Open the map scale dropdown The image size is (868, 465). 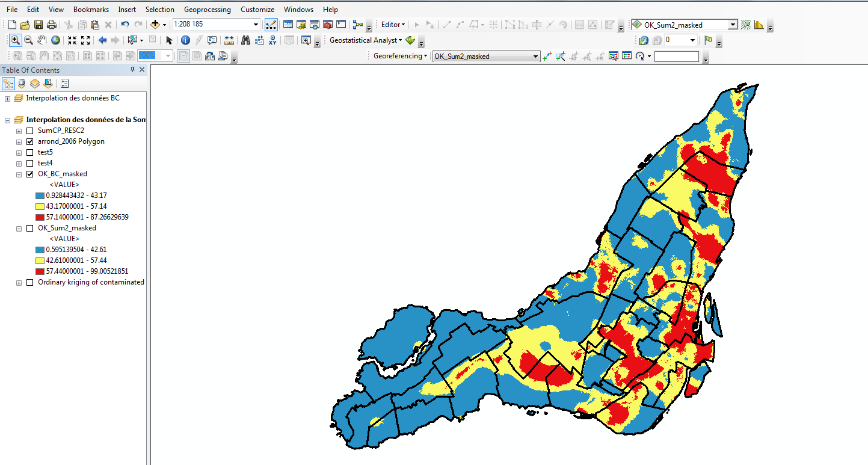256,25
